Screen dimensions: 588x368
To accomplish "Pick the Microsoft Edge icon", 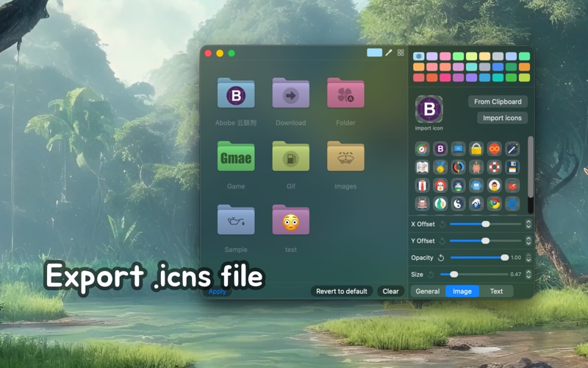I will [512, 204].
